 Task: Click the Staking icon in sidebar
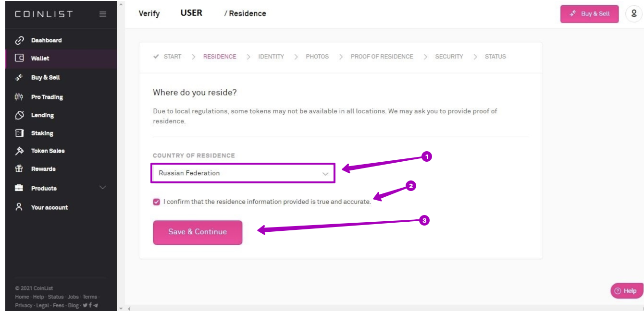coord(20,133)
